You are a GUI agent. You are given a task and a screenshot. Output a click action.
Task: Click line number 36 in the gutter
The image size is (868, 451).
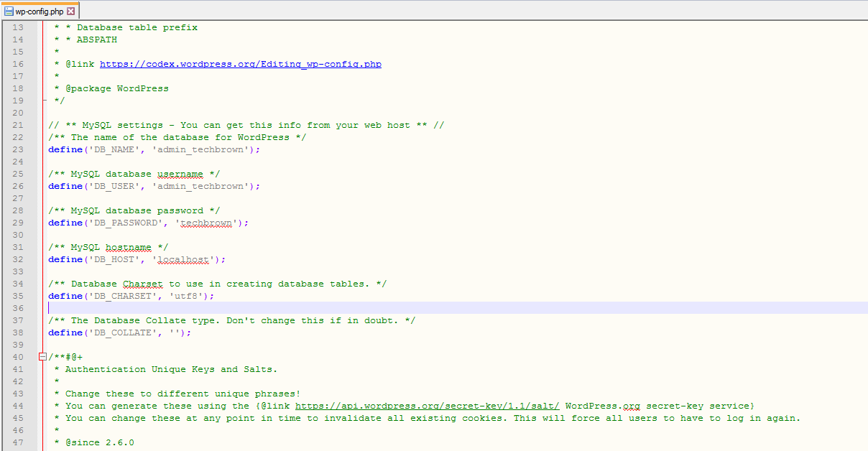[x=18, y=308]
